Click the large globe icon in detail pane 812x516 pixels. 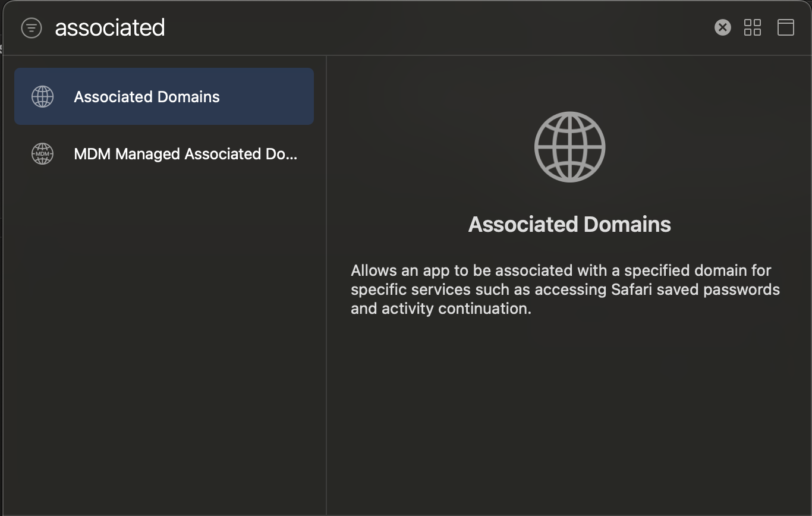tap(569, 147)
